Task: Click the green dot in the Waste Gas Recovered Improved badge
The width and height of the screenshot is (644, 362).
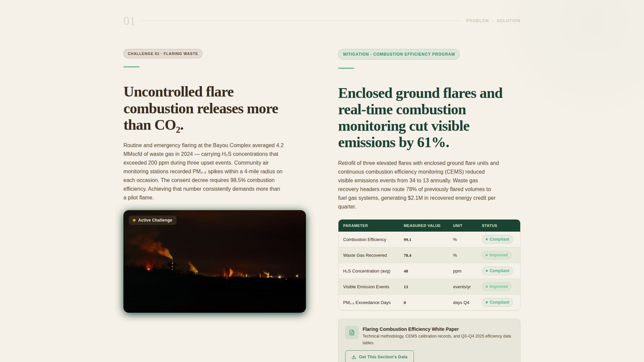Action: (487, 255)
